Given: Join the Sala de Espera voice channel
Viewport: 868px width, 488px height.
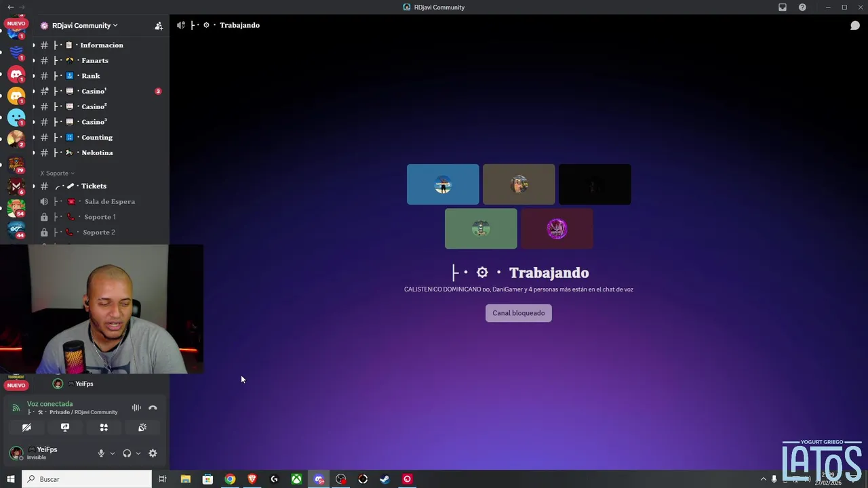Looking at the screenshot, I should tap(100, 201).
